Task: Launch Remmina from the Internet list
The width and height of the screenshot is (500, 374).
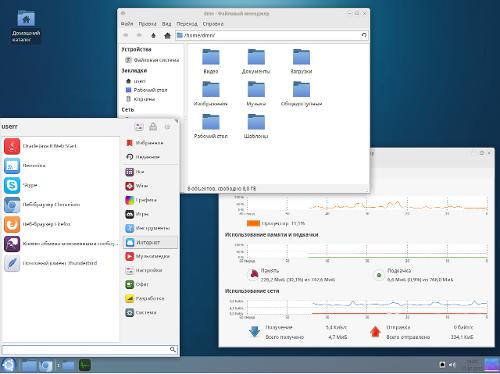Action: click(x=60, y=166)
